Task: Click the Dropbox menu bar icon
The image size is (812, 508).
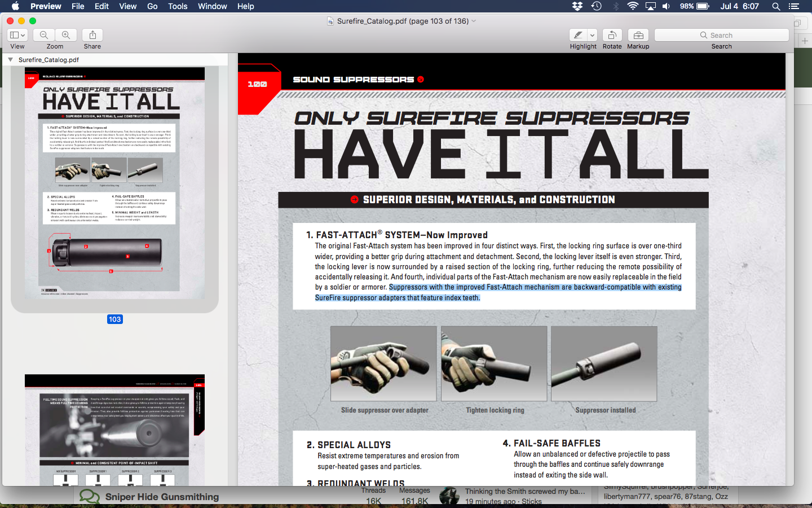Action: pos(577,6)
